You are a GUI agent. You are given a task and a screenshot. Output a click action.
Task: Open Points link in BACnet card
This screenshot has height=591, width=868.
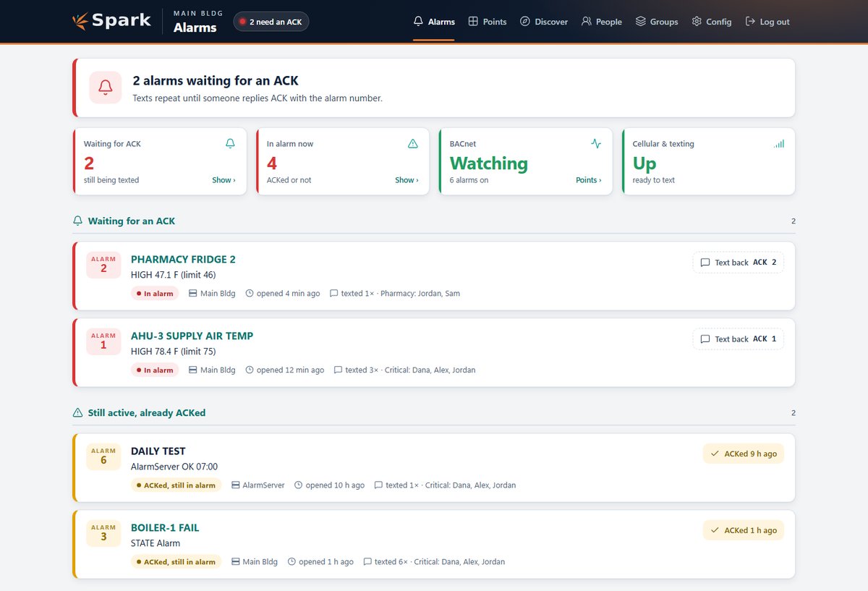[x=588, y=180]
